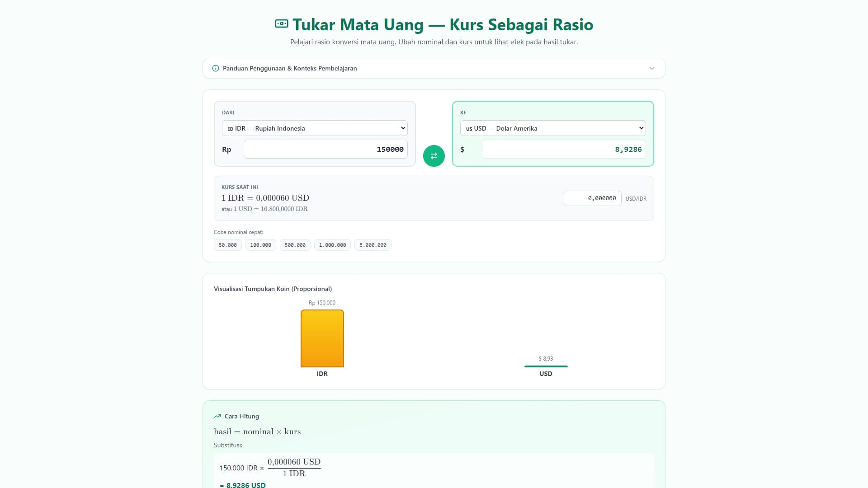Image resolution: width=868 pixels, height=488 pixels.
Task: Click the 'Coba nominal cepat:' label
Action: [238, 232]
